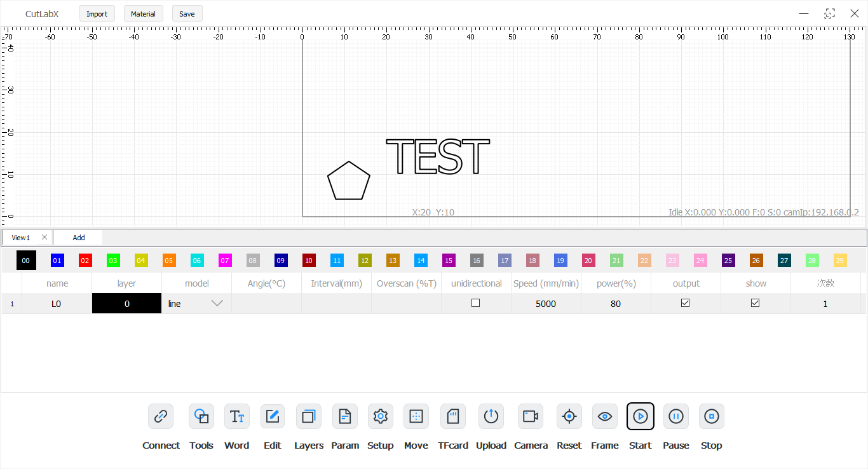
Task: Click the Frame eye icon
Action: [604, 416]
